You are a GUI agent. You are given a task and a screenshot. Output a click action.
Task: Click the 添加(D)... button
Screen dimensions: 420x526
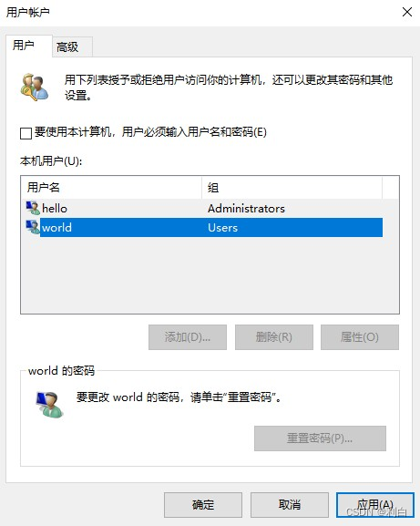(188, 336)
